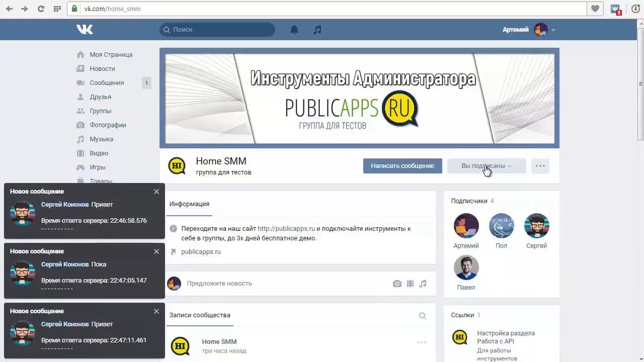Attach audio using music note in suggest post
This screenshot has height=362, width=644.
[x=423, y=284]
